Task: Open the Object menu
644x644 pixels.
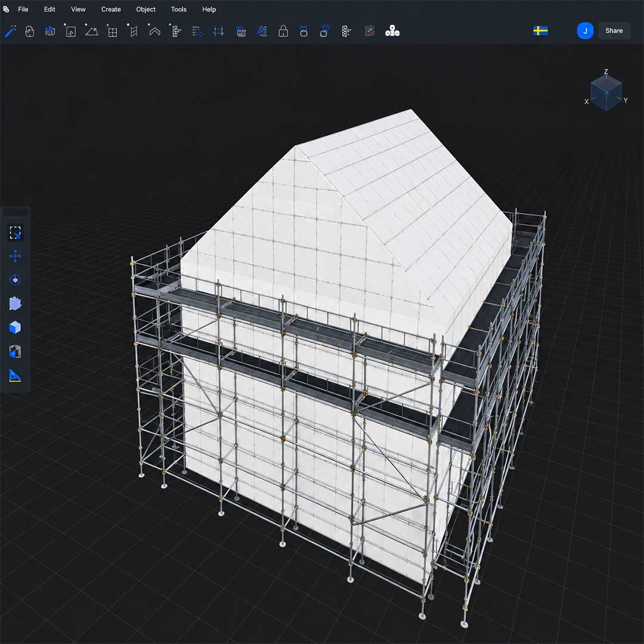Action: click(x=146, y=9)
